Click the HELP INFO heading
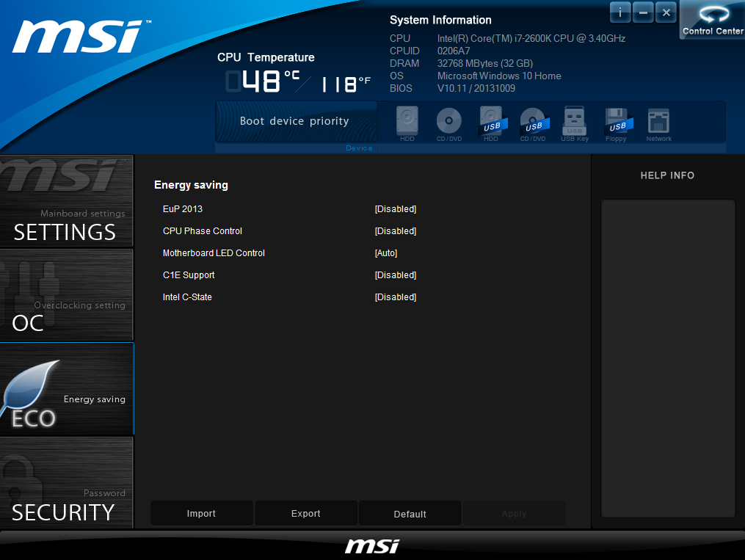The height and width of the screenshot is (560, 745). coord(667,175)
